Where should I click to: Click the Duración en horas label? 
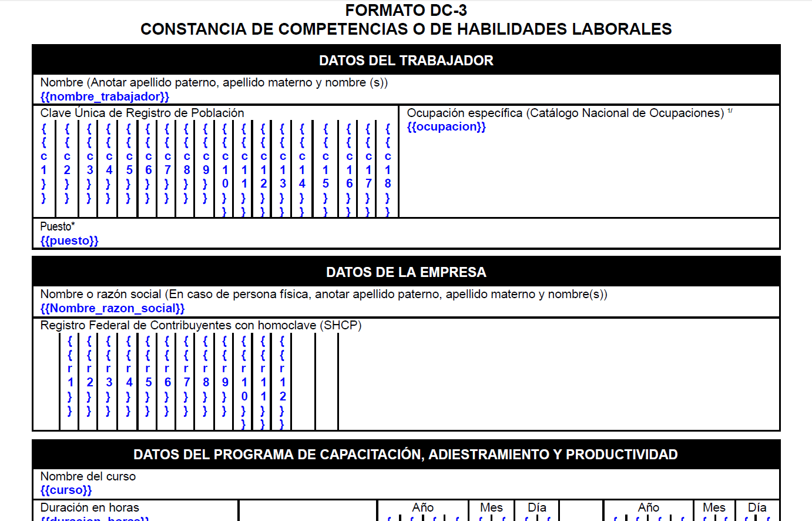90,507
